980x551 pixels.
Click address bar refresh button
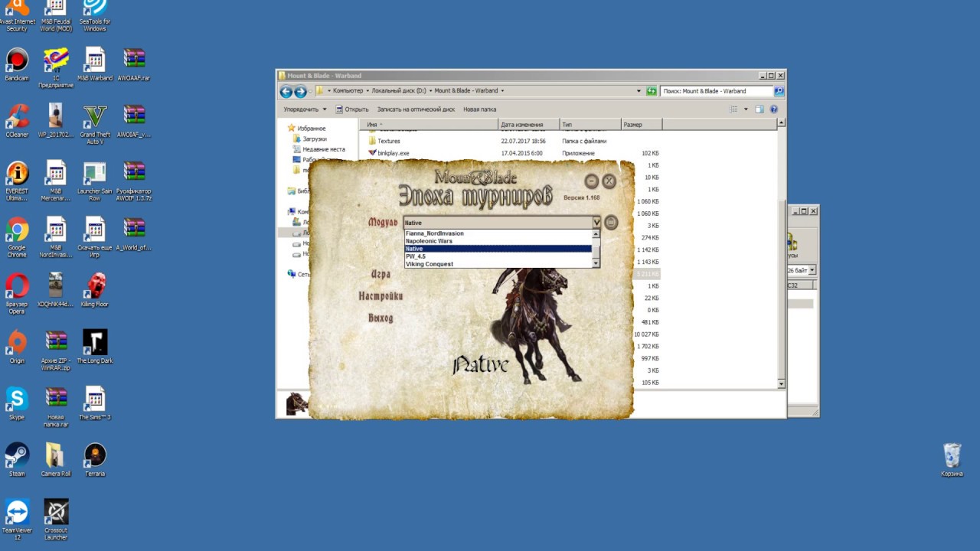coord(652,91)
